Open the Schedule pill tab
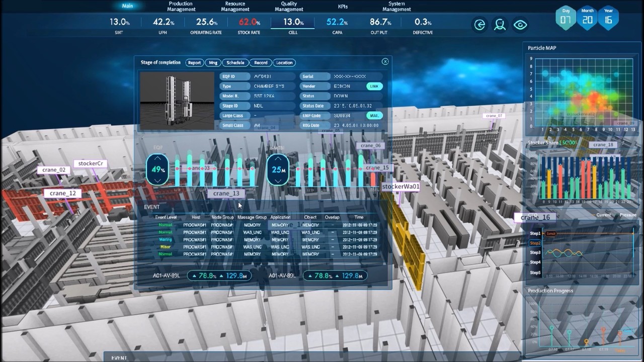 [235, 63]
